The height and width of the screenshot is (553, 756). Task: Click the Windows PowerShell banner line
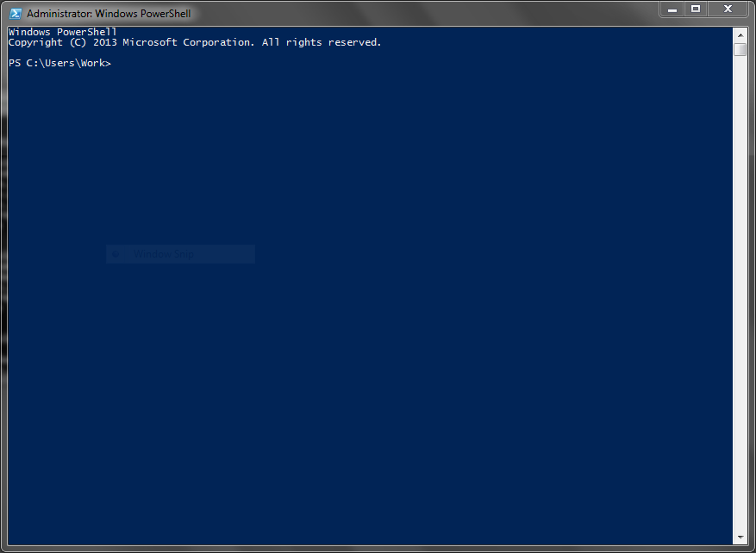click(x=63, y=32)
